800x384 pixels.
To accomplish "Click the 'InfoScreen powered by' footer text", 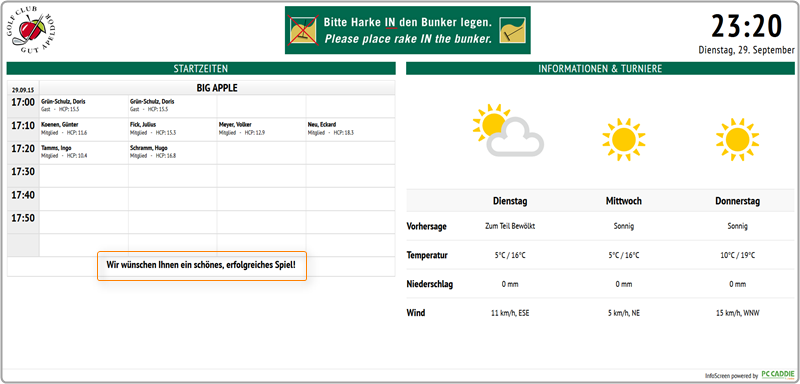I will point(731,376).
